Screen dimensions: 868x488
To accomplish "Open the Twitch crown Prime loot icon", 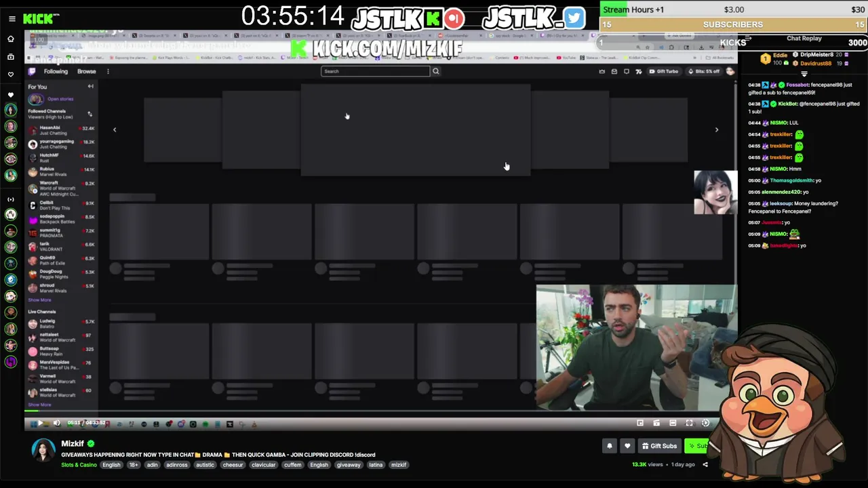I will coord(601,71).
